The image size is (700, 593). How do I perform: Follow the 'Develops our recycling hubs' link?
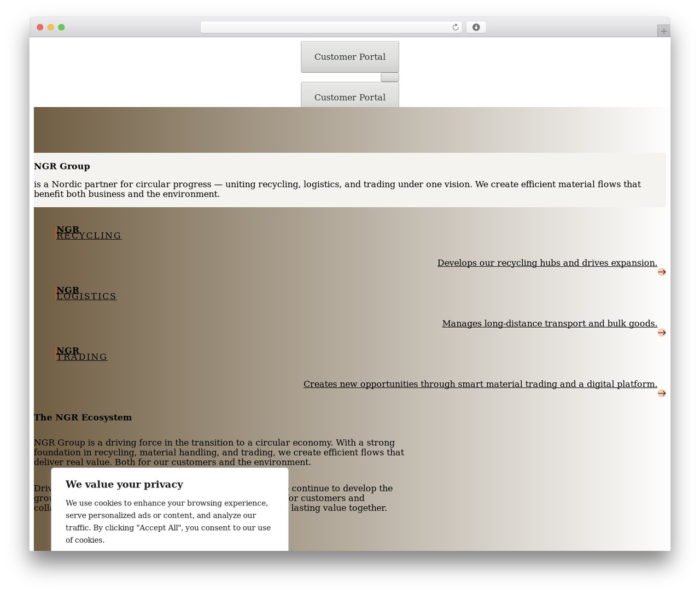[x=547, y=263]
